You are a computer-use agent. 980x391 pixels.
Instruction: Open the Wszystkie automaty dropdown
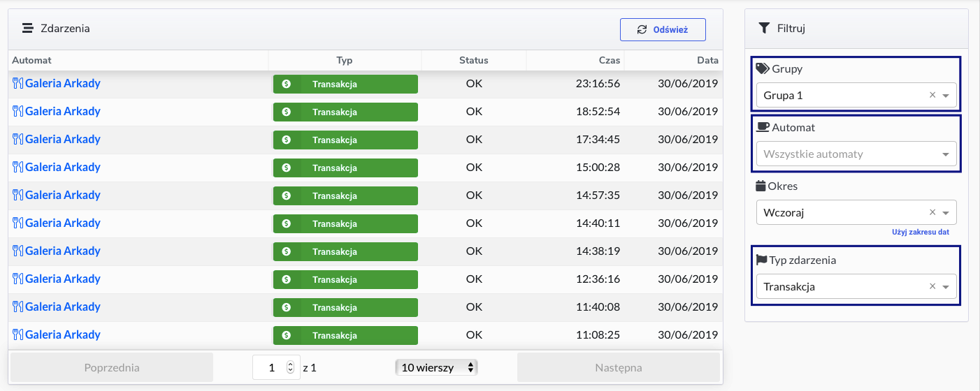[856, 154]
